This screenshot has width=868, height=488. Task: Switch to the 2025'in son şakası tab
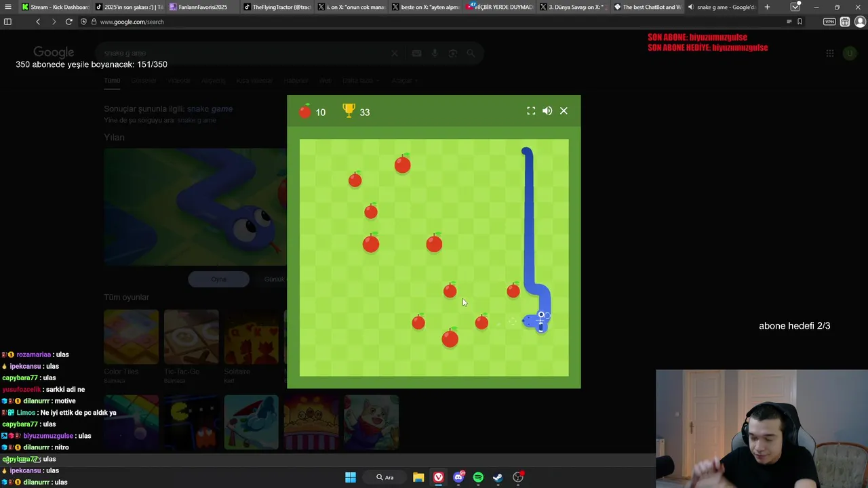coord(129,7)
